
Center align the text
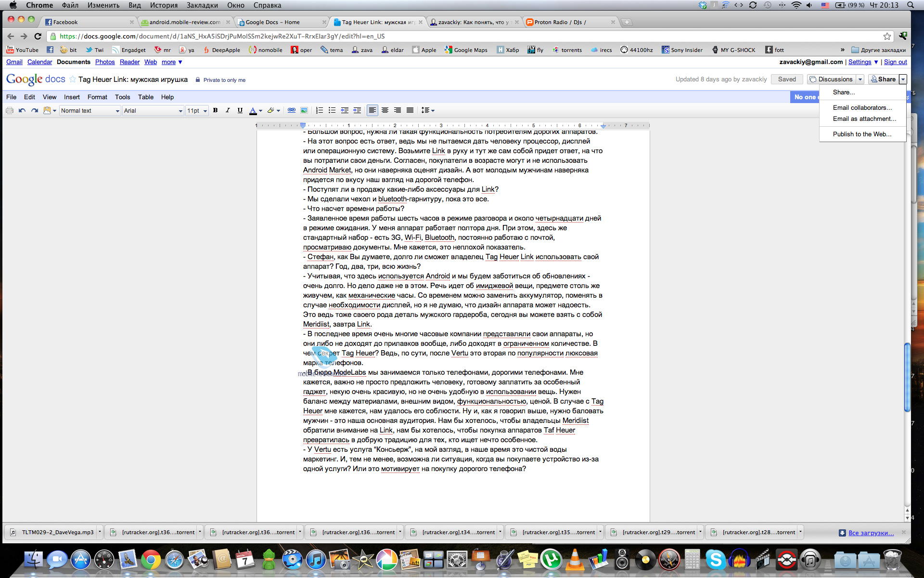385,111
